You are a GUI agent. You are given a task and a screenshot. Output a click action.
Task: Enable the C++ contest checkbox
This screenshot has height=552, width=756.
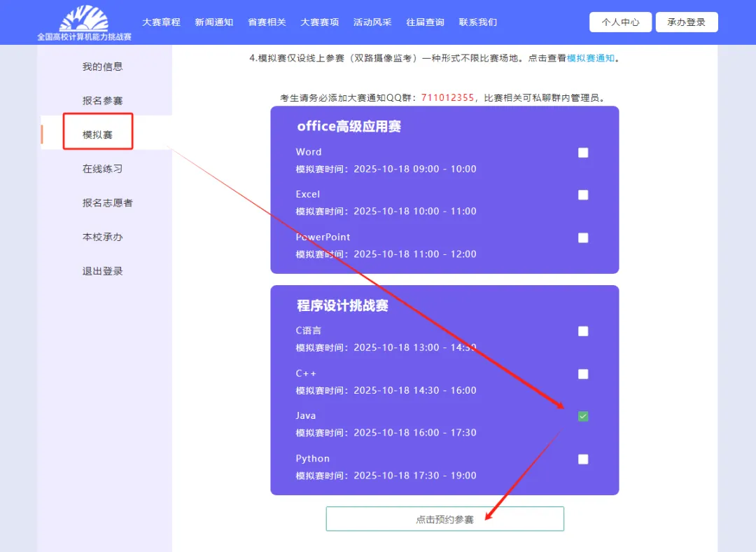pos(583,374)
